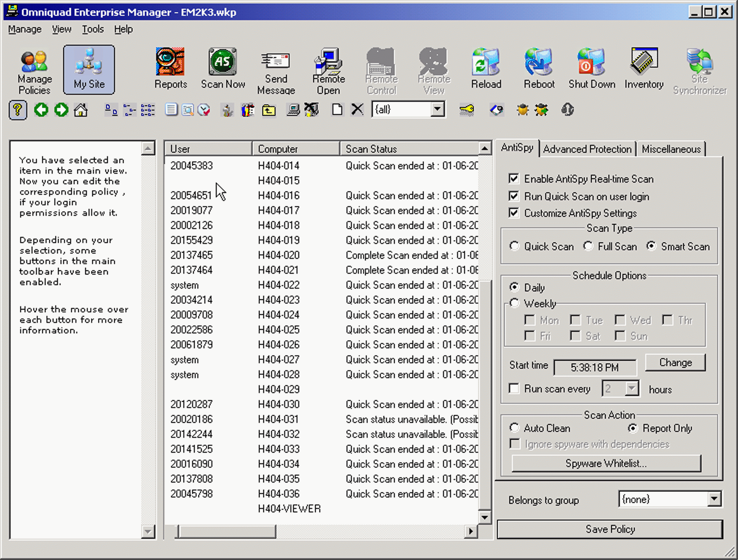
Task: Select the Auto Clean scan action
Action: click(514, 428)
